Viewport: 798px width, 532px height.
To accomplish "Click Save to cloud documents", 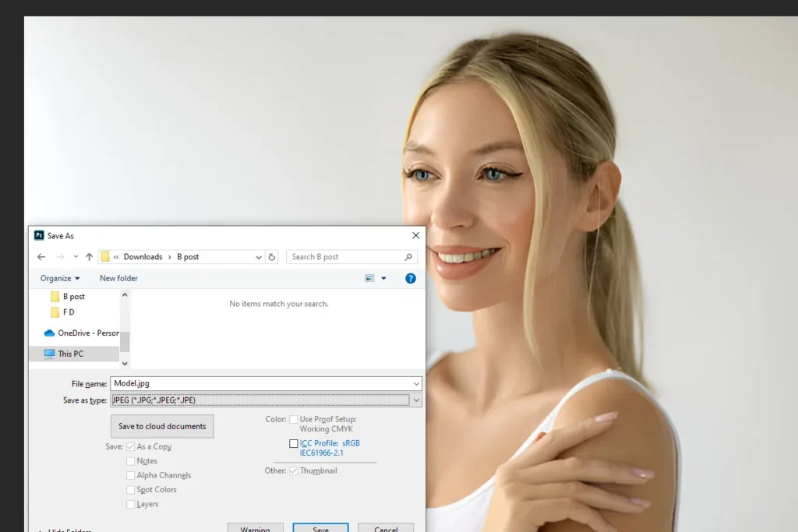I will (162, 426).
